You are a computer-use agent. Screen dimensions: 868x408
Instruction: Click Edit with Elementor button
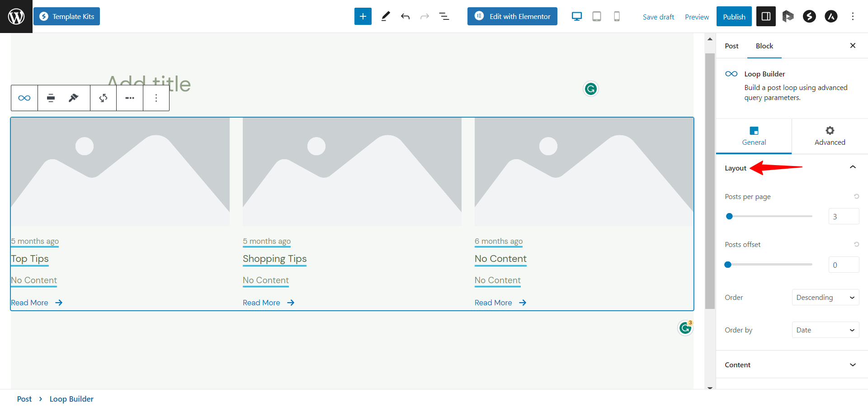(x=512, y=16)
